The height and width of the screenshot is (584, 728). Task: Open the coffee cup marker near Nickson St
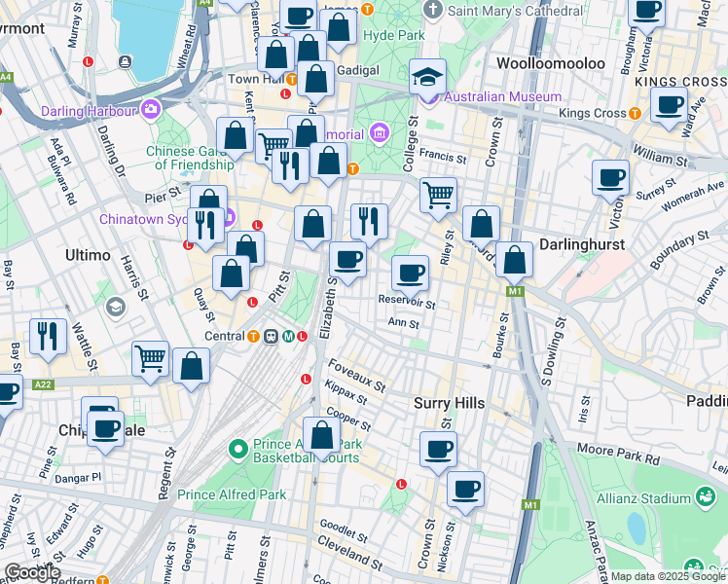coord(465,490)
